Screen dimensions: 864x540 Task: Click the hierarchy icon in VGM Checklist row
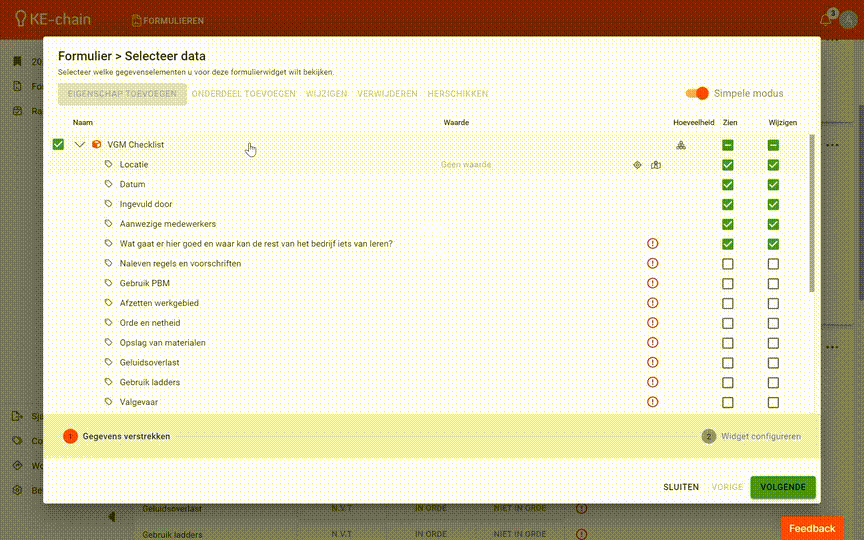click(x=681, y=145)
